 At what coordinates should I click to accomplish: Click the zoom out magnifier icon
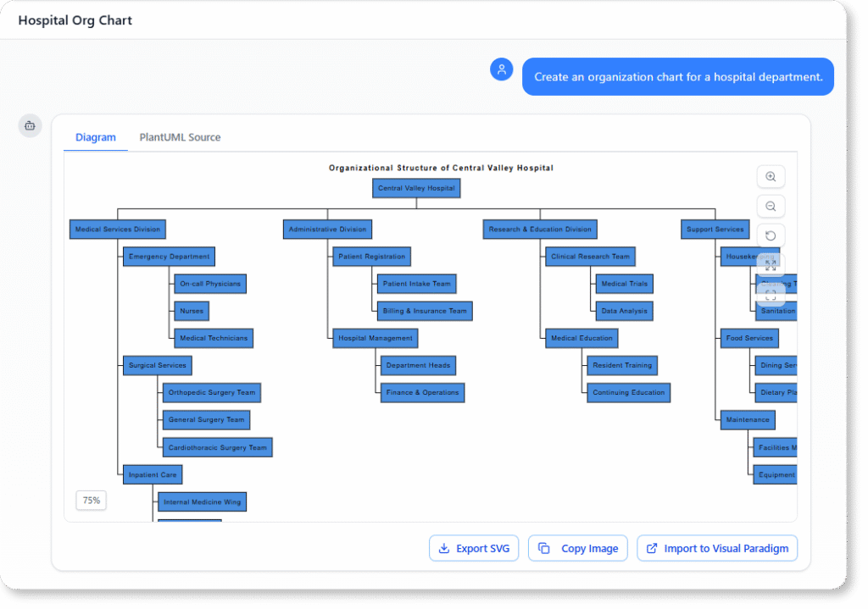click(x=771, y=207)
